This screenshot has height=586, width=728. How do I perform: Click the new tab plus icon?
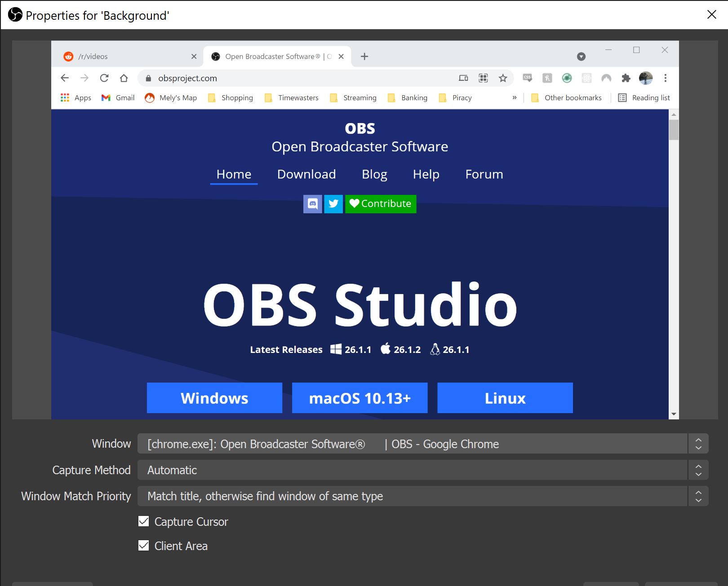click(364, 56)
